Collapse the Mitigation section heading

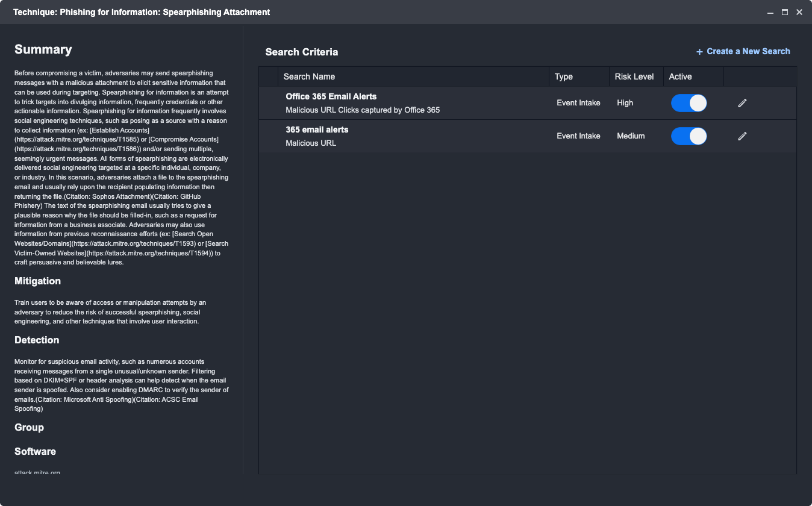(37, 281)
